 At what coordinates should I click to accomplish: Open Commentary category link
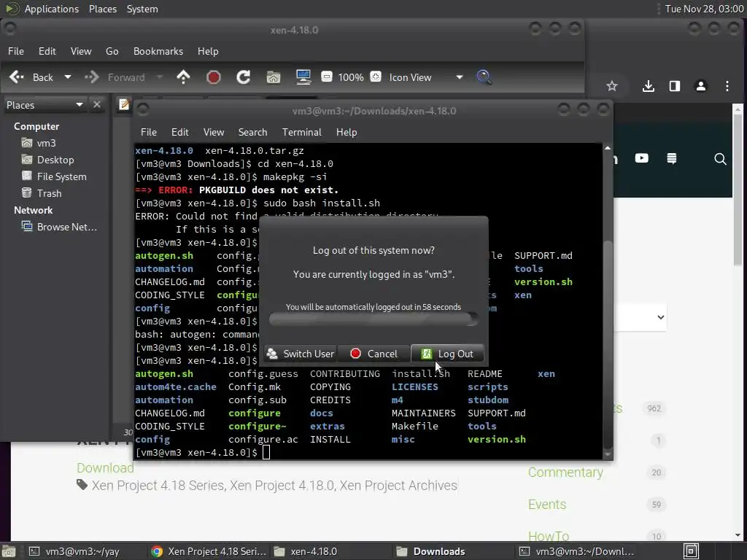click(565, 472)
